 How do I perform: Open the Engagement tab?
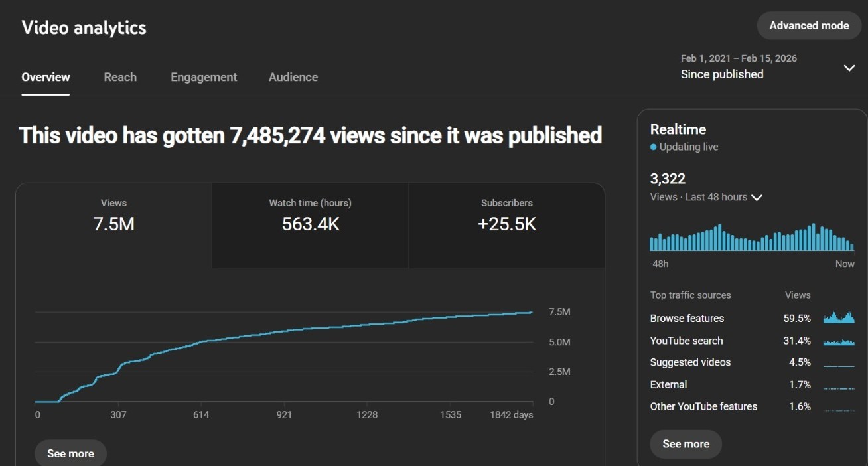[x=204, y=77]
